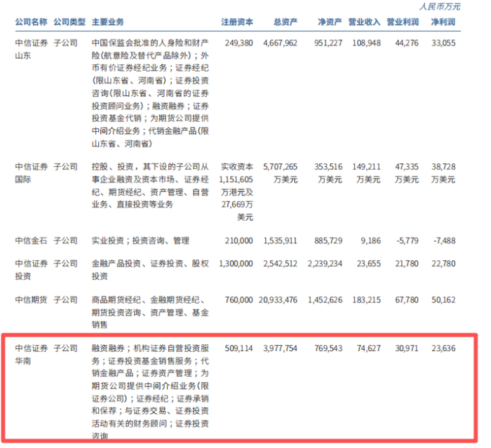Select net assets value 951,227
The width and height of the screenshot is (491, 448).
(328, 43)
